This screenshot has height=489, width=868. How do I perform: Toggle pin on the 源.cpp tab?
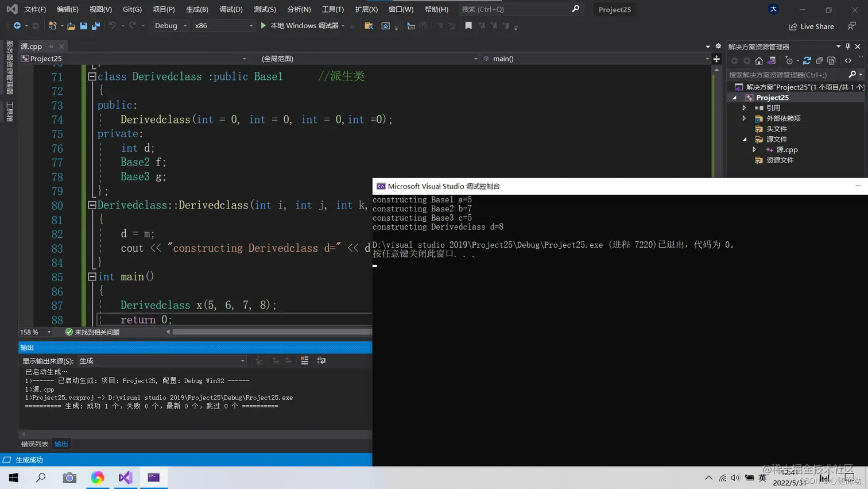pyautogui.click(x=51, y=47)
